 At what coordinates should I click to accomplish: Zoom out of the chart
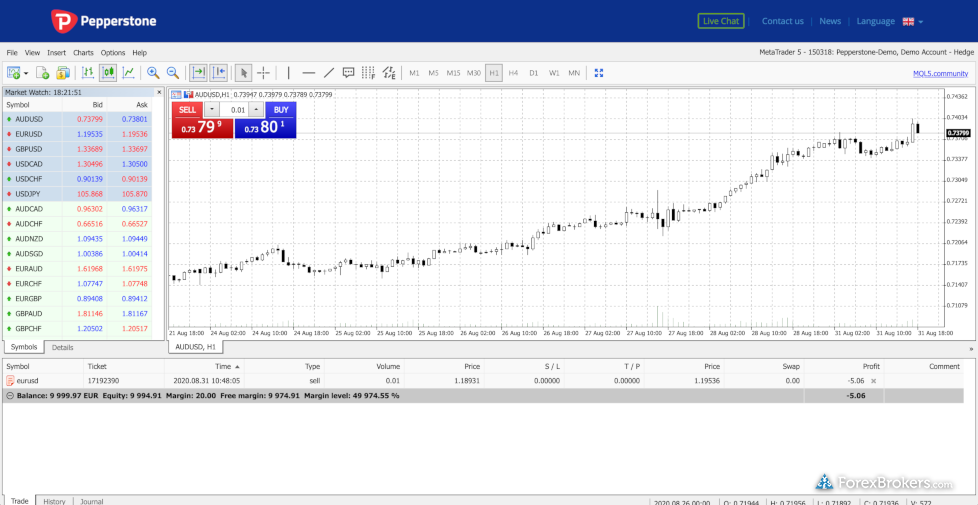coord(173,73)
